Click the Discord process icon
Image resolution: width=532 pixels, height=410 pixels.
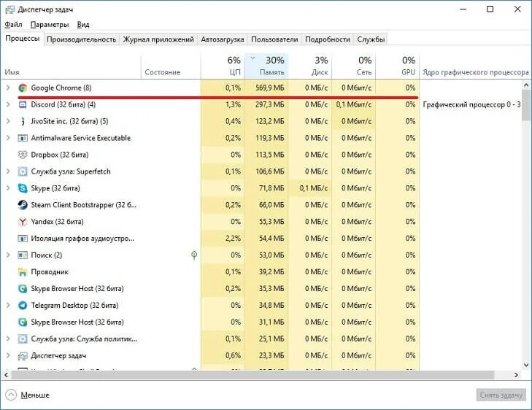[x=23, y=104]
